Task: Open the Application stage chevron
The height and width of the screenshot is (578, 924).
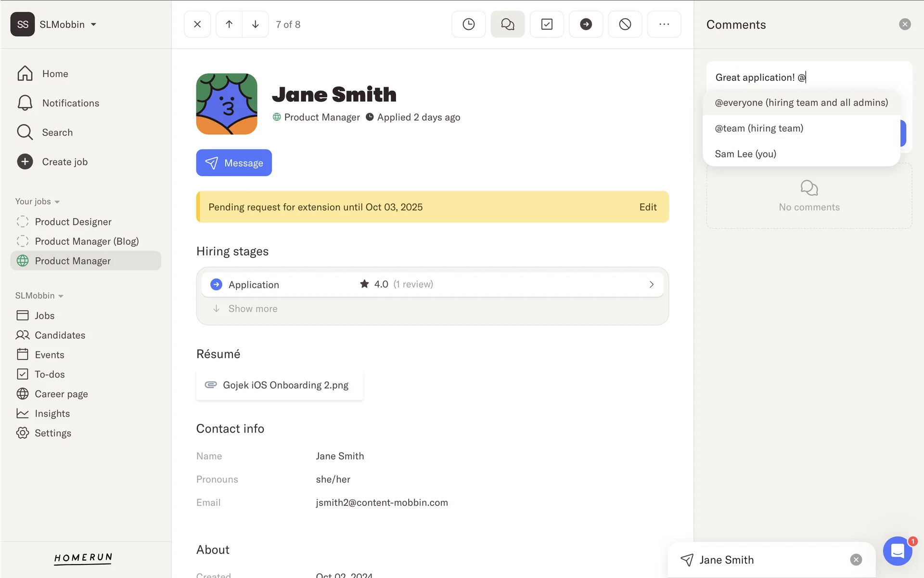Action: pyautogui.click(x=651, y=285)
